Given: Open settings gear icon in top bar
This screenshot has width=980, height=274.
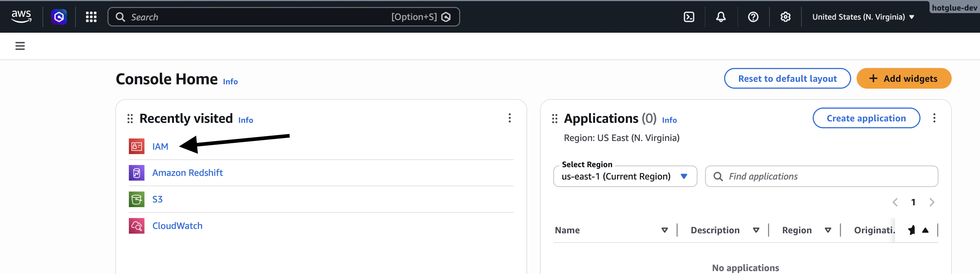Looking at the screenshot, I should click(785, 17).
